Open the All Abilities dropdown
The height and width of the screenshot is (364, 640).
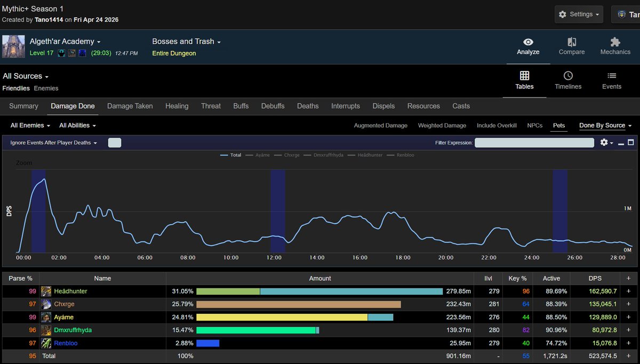78,126
